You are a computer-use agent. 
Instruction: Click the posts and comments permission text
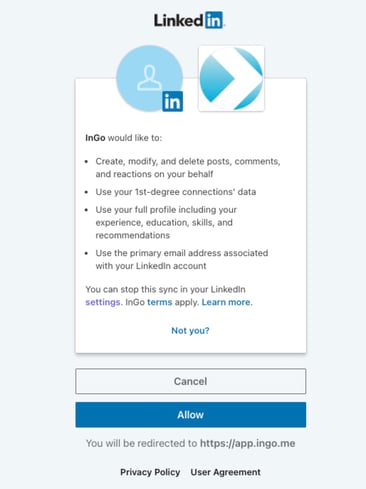point(188,167)
